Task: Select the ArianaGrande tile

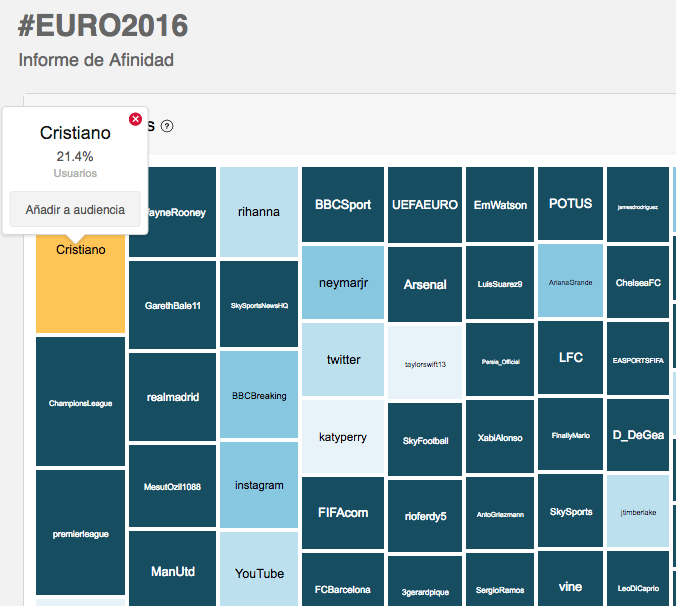Action: click(x=570, y=281)
